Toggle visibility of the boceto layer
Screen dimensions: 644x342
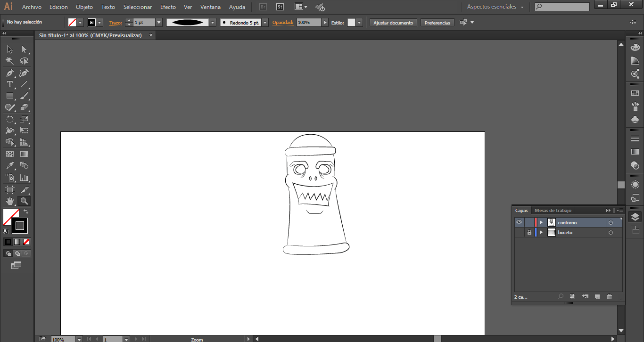click(x=519, y=233)
